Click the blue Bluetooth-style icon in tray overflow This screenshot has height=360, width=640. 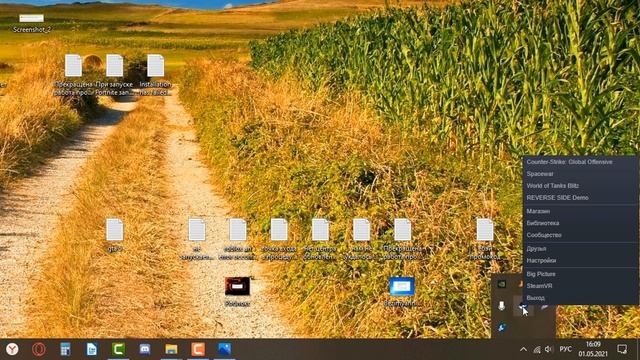[502, 327]
